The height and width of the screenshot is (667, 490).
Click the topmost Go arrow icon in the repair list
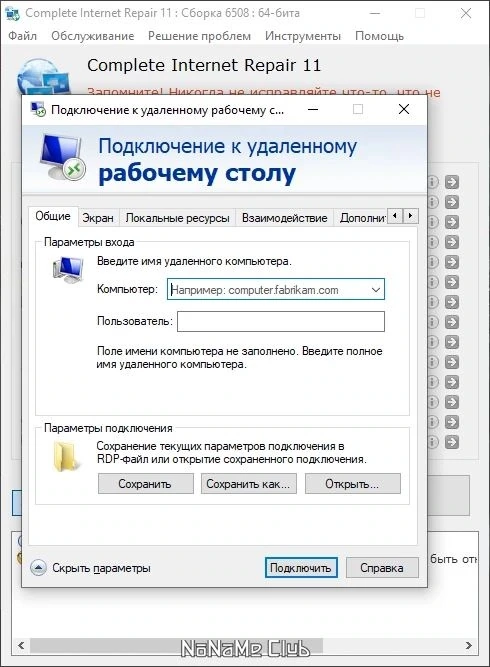452,182
